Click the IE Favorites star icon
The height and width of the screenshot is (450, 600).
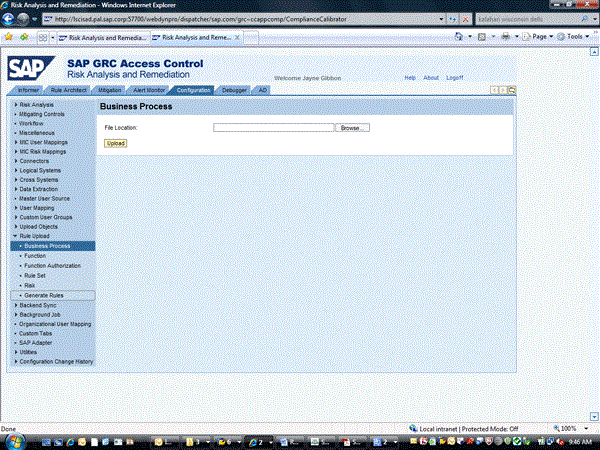click(x=9, y=37)
